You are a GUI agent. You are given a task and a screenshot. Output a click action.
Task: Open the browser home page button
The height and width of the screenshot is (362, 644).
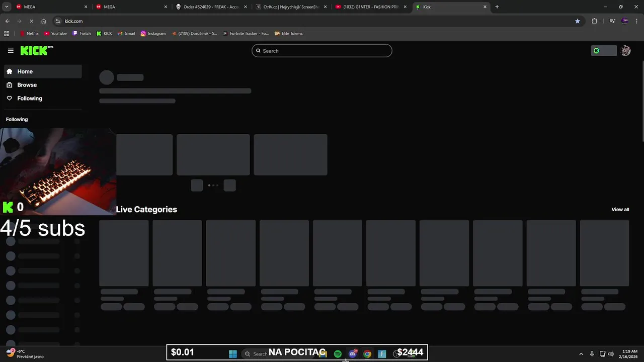click(x=44, y=21)
